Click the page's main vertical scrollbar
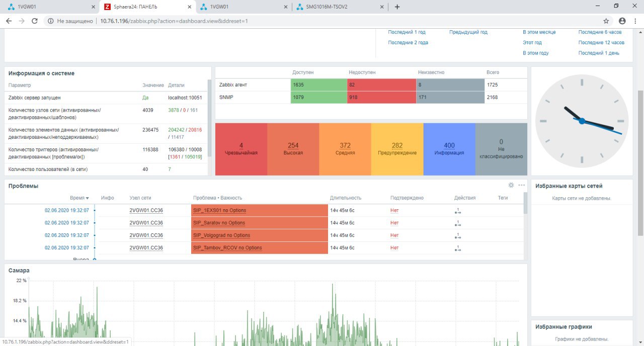The height and width of the screenshot is (346, 644). click(x=640, y=163)
